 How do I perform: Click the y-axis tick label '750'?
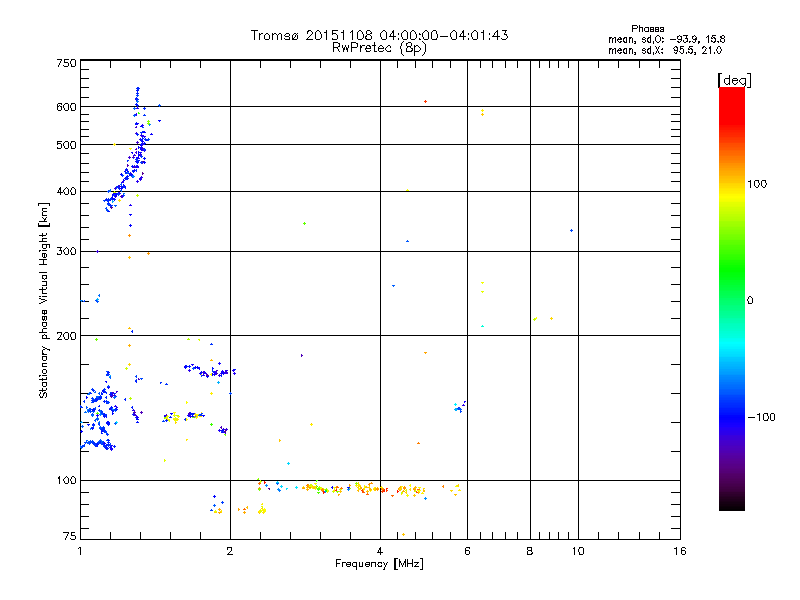click(66, 63)
